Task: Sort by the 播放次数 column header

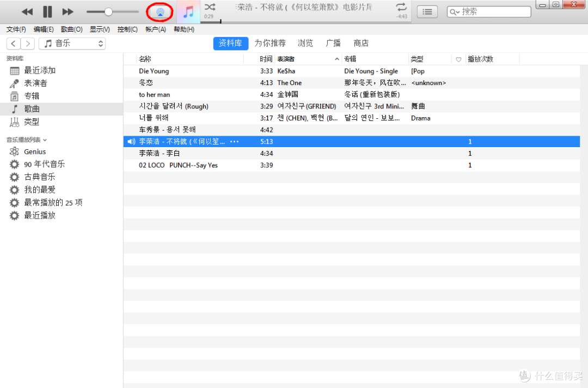Action: tap(492, 59)
